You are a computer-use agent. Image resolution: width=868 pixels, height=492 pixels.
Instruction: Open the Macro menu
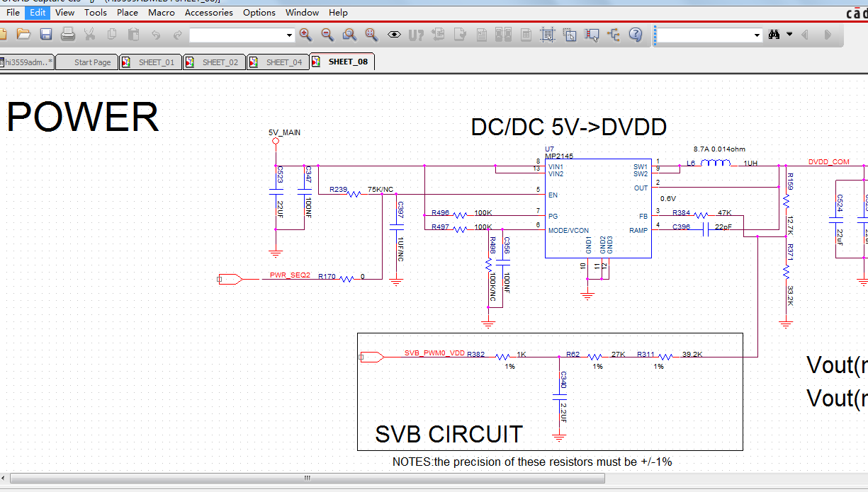(162, 12)
